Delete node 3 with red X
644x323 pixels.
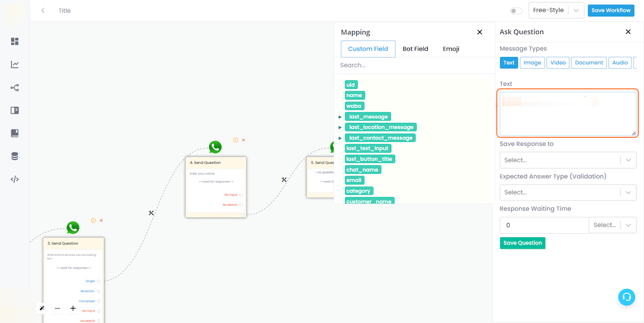pos(101,220)
